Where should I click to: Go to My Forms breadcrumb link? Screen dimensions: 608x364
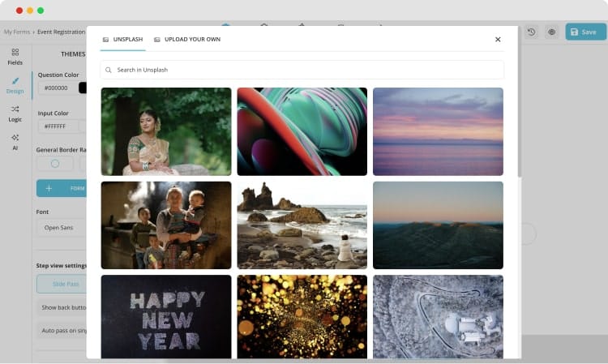click(x=15, y=32)
